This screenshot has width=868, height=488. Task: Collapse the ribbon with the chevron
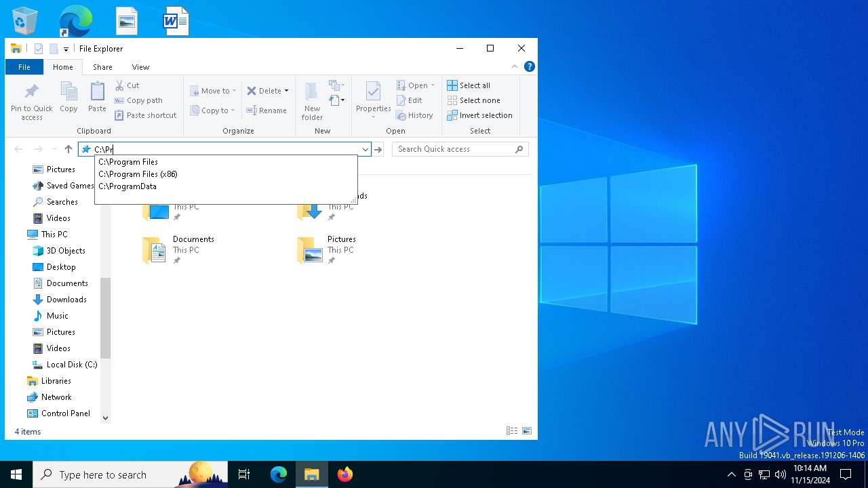[515, 66]
